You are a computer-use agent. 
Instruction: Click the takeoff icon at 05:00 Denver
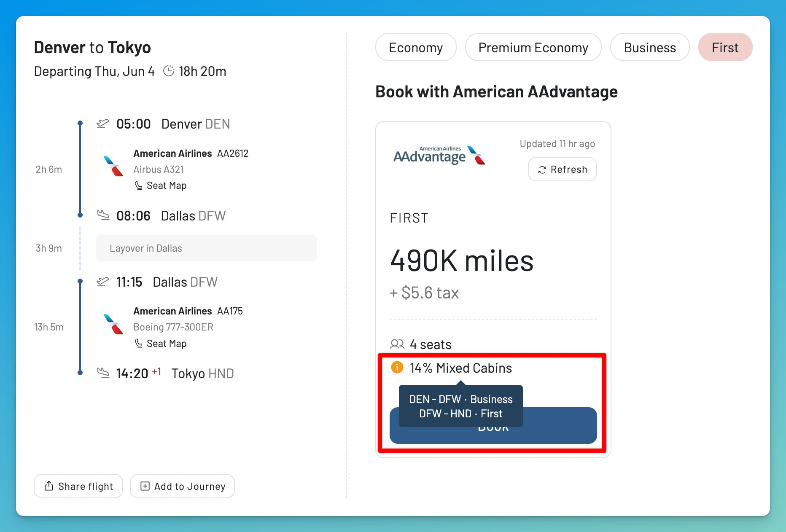coord(103,124)
